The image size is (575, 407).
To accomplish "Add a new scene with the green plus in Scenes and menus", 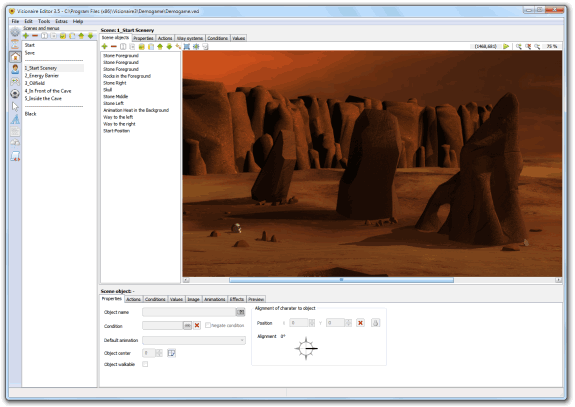I will coord(26,36).
